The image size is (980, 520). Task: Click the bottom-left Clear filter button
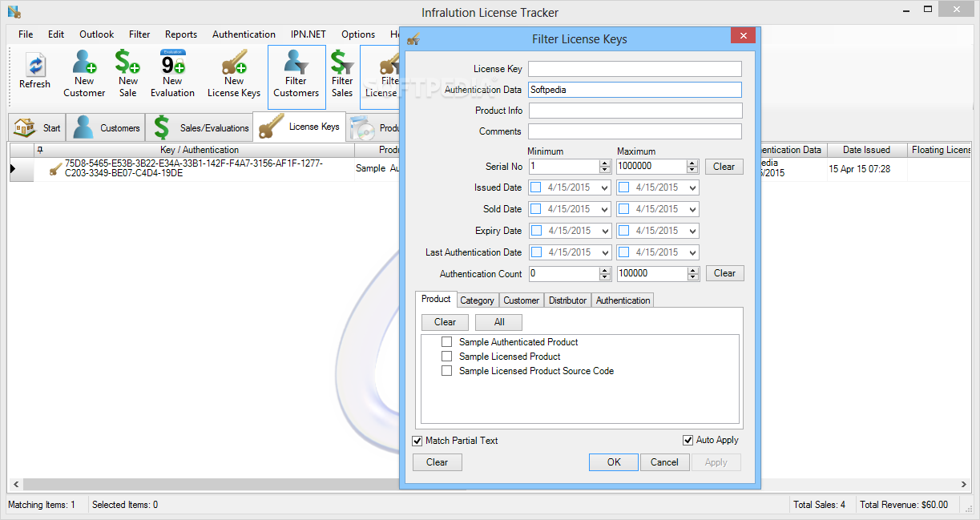pyautogui.click(x=438, y=462)
